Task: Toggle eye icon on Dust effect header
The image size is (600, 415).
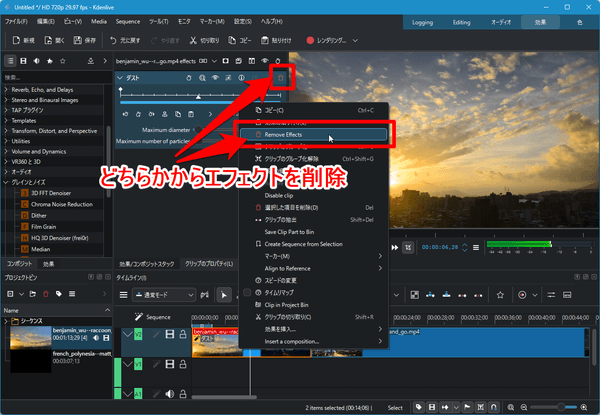Action: point(212,78)
